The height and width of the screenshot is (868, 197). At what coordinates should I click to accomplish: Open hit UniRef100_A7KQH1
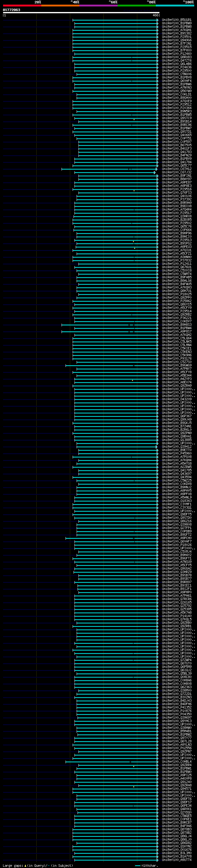click(x=176, y=30)
